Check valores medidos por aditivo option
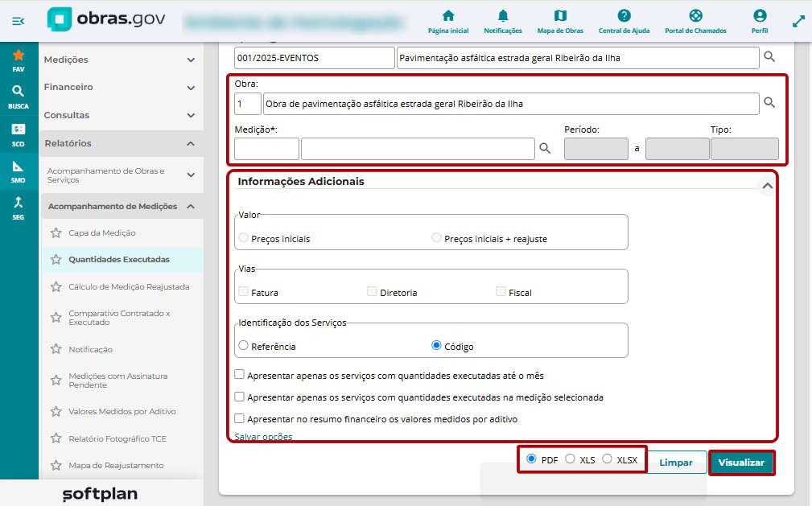812x506 pixels. pyautogui.click(x=239, y=418)
